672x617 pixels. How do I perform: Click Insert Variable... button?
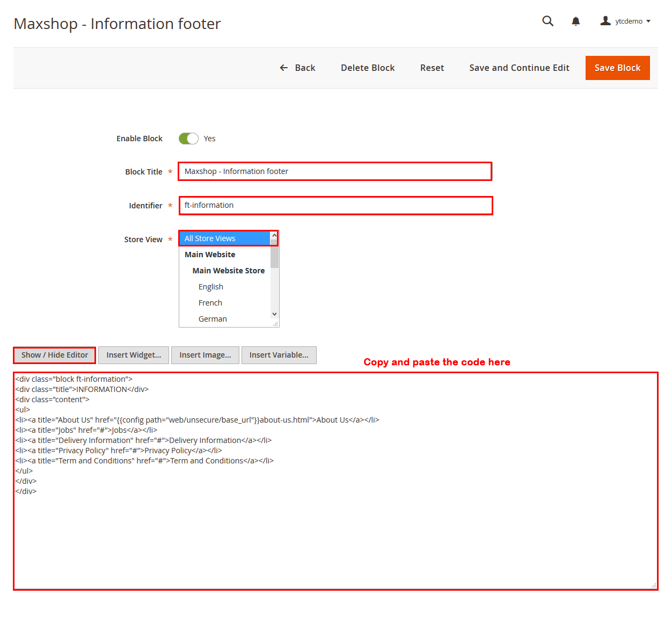pos(279,355)
